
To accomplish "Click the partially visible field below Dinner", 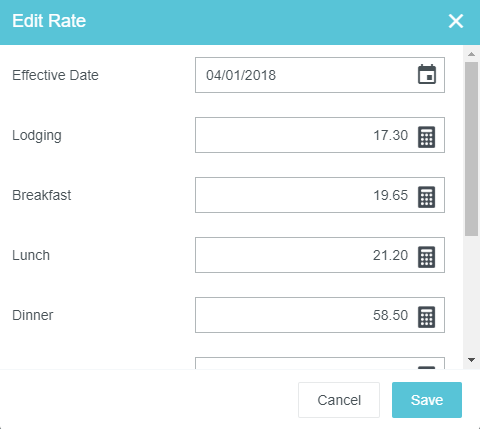I will tap(320, 363).
